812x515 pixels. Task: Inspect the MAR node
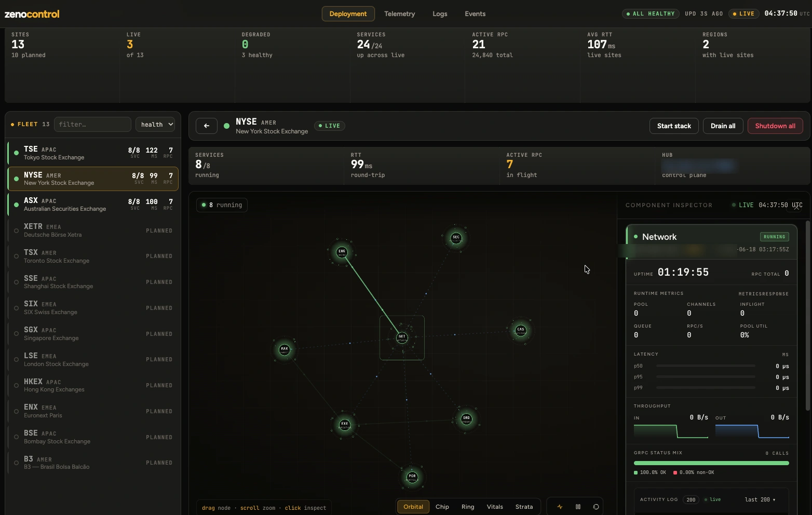pos(284,349)
